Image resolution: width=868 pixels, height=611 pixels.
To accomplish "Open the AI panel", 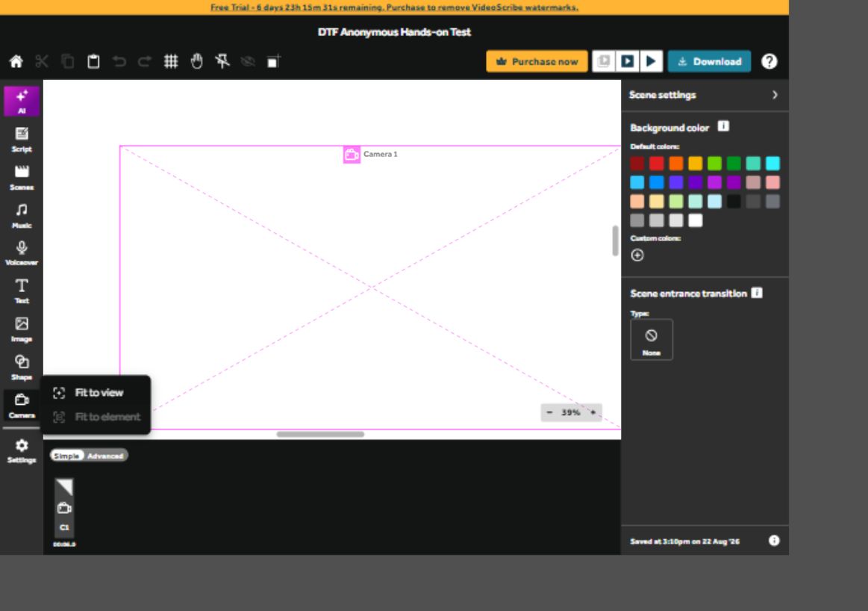I will pyautogui.click(x=22, y=102).
